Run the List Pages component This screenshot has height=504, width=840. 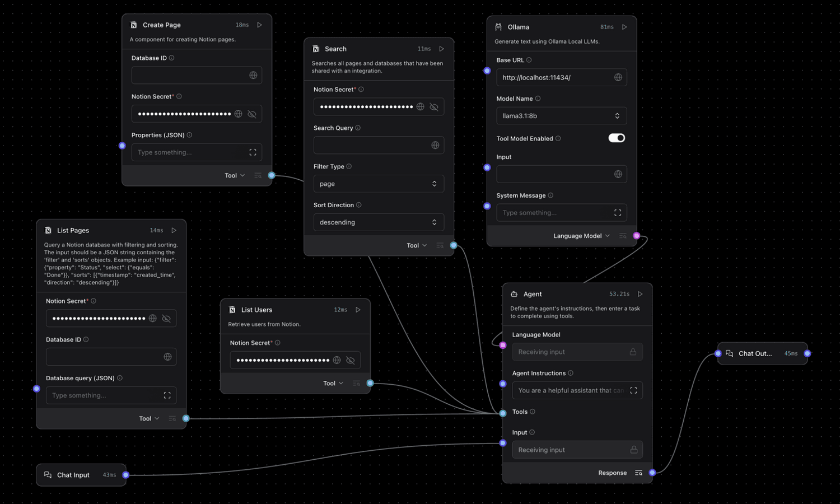click(x=174, y=231)
